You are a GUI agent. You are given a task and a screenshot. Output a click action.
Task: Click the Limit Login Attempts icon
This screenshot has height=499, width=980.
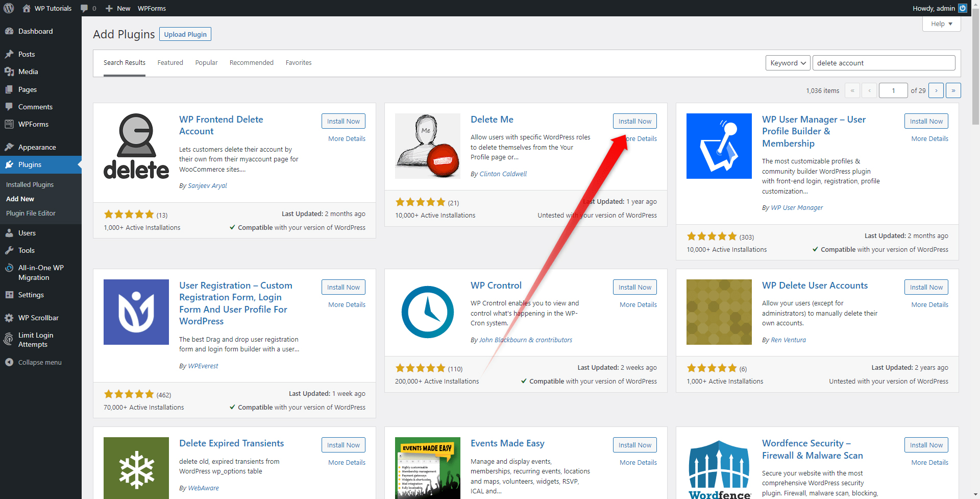(9, 339)
